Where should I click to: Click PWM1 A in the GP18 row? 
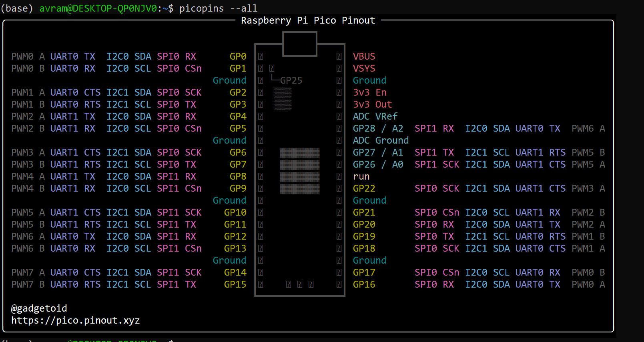coord(588,248)
